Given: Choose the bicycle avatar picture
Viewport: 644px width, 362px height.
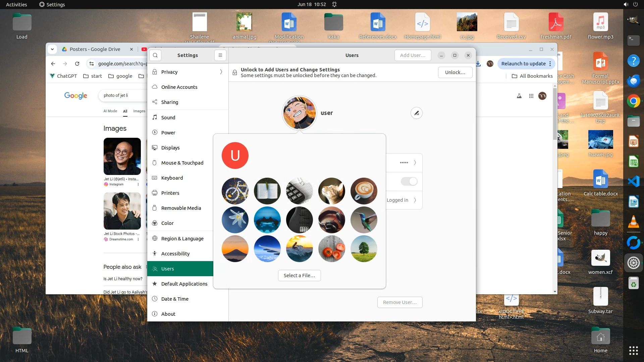Looking at the screenshot, I should pyautogui.click(x=235, y=191).
